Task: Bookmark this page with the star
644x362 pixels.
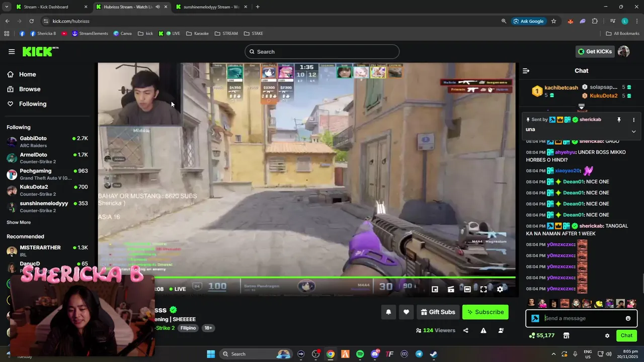Action: coord(553,21)
